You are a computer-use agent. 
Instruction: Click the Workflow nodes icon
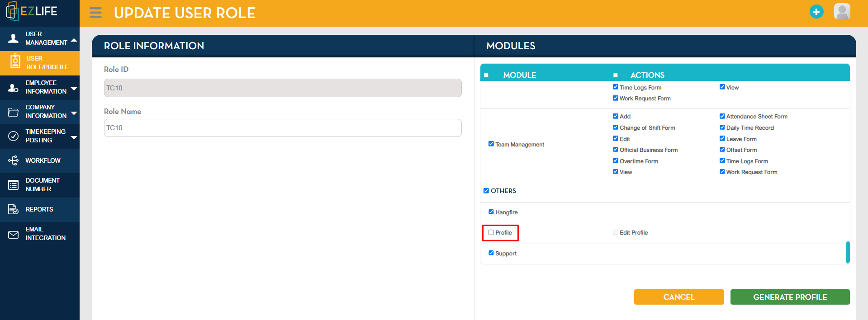[14, 160]
